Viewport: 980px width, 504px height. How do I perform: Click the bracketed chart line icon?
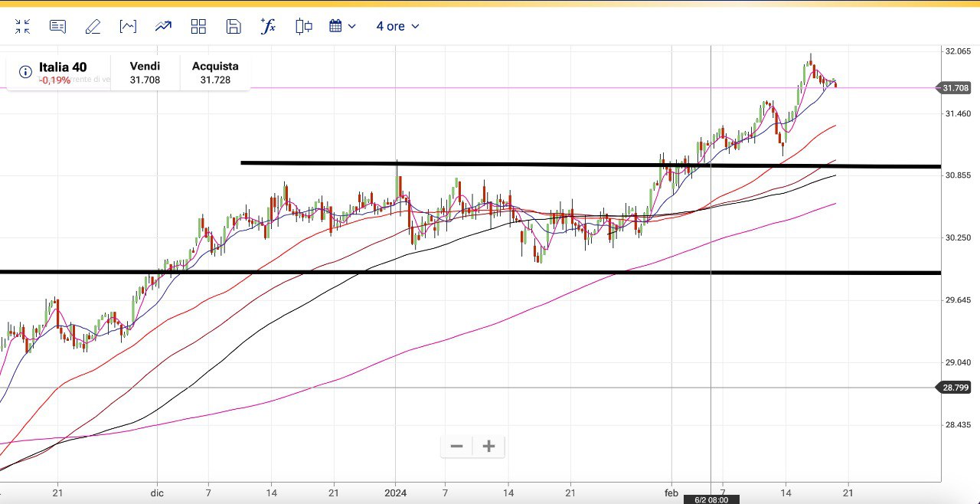tap(128, 27)
